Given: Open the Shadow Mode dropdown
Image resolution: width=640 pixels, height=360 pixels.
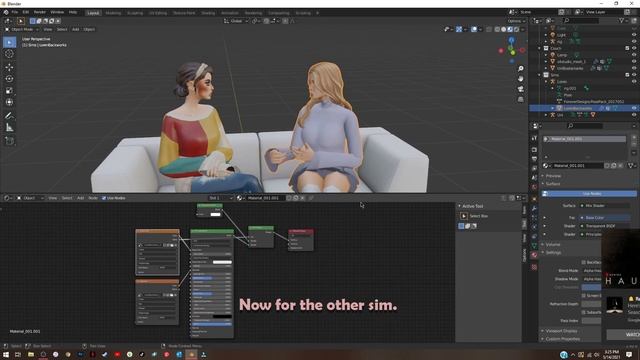Looking at the screenshot, I should pos(591,279).
